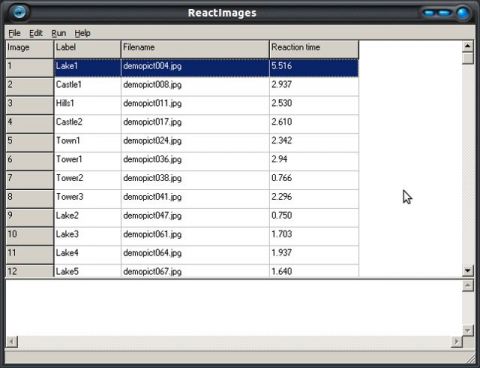Click the Image column header
Image resolution: width=480 pixels, height=368 pixels.
click(30, 49)
